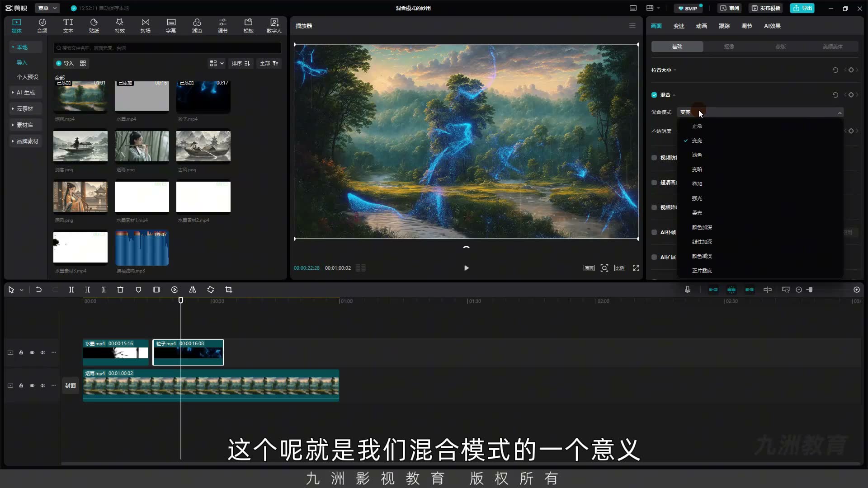868x488 pixels.
Task: Switch to the 变速 speed tab
Action: pos(679,26)
